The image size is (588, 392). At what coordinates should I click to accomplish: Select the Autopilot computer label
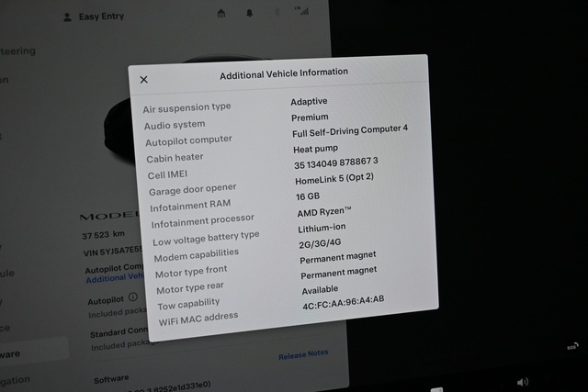click(188, 140)
